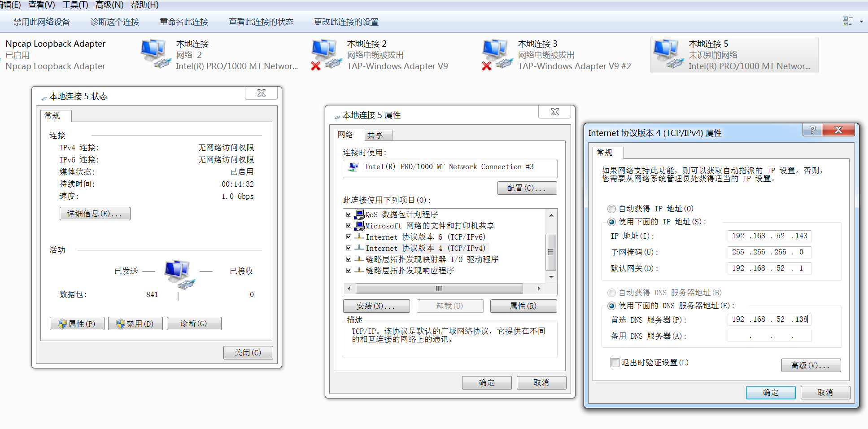This screenshot has width=868, height=429.
Task: Enable 退出时验证设置 checkbox
Action: point(615,363)
